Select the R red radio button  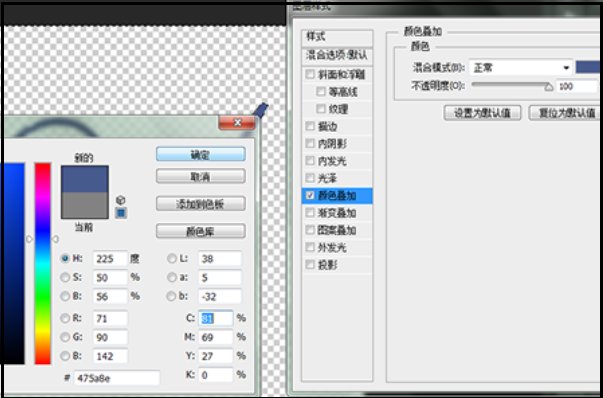pos(65,318)
